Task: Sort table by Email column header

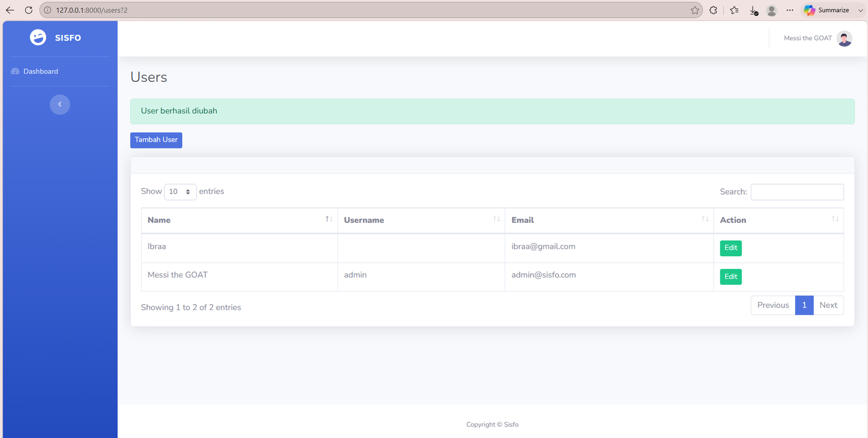Action: coord(609,221)
